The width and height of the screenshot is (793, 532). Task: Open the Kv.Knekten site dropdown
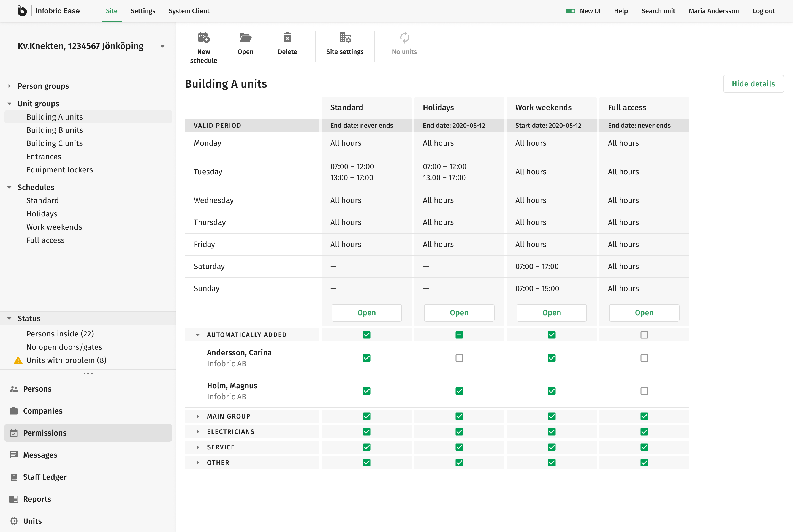point(162,46)
